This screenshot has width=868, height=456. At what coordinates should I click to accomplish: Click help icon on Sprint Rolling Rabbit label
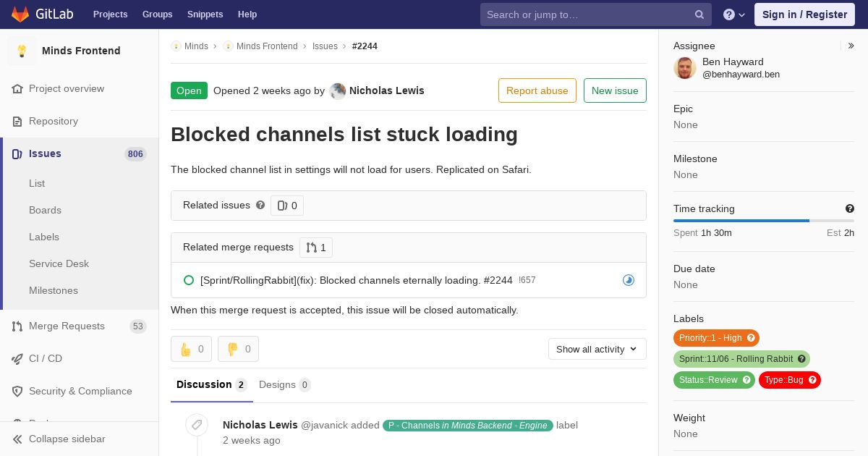tap(801, 359)
